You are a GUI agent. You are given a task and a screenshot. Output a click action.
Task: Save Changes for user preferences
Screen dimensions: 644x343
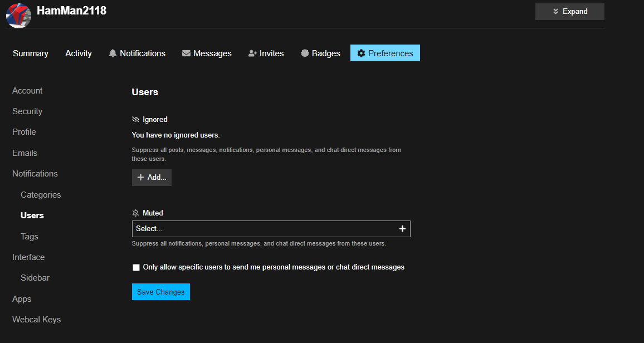[160, 291]
